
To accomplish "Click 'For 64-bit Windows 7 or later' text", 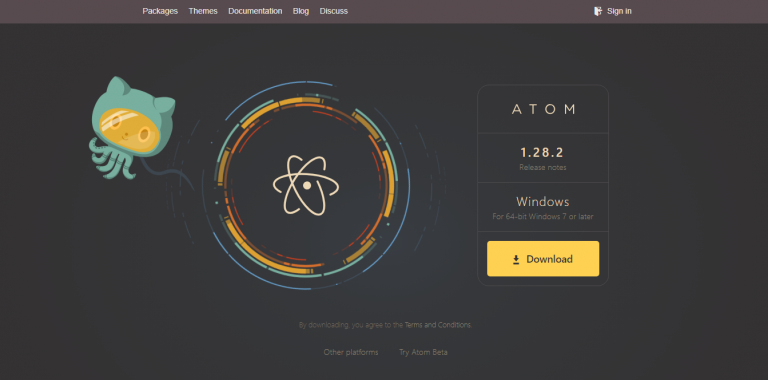I will (543, 216).
